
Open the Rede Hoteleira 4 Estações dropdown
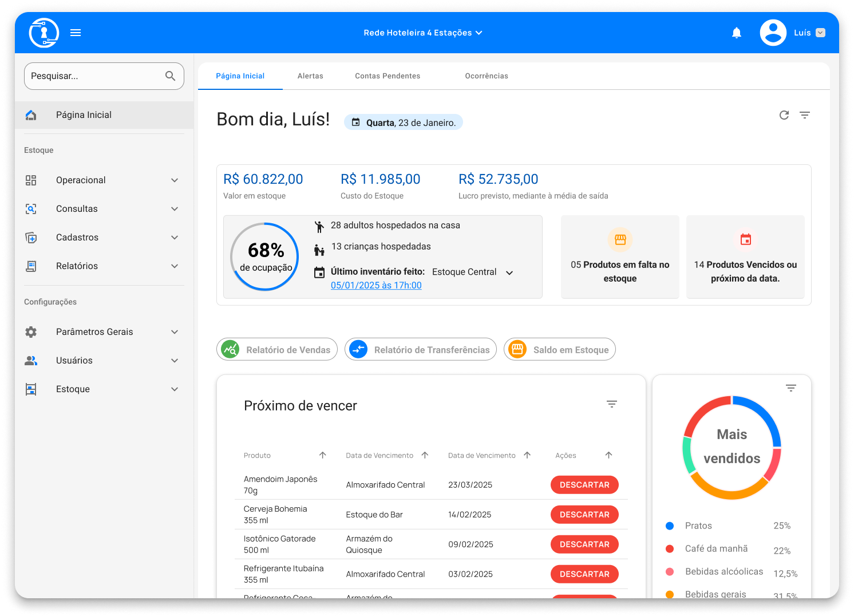pos(423,33)
